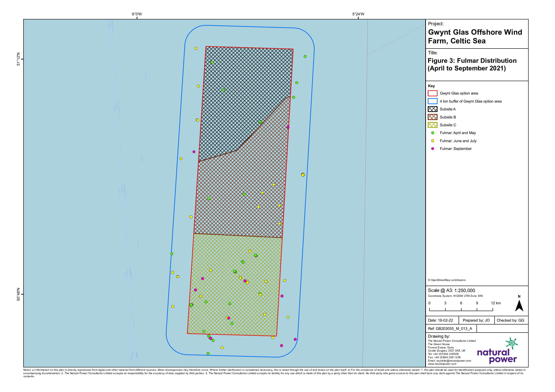Click the 5°24'W longitude label
Screen dimensions: 555x392
358,14
